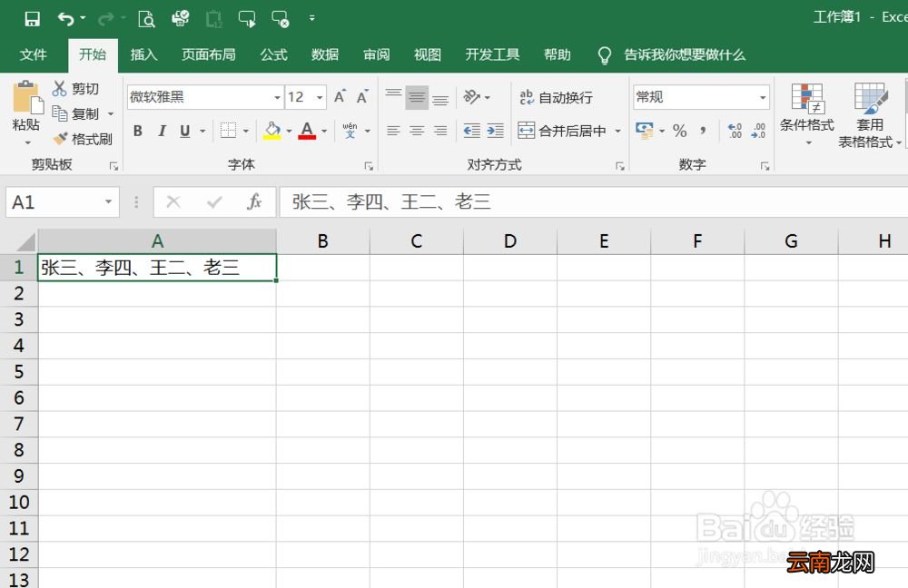Toggle bold formatting
Screen dimensions: 908x588
click(138, 131)
